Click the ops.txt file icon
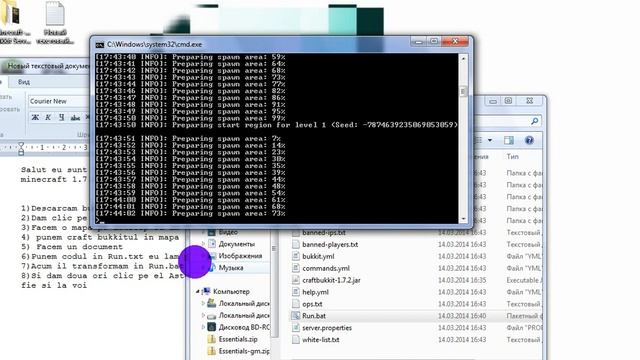 [296, 304]
